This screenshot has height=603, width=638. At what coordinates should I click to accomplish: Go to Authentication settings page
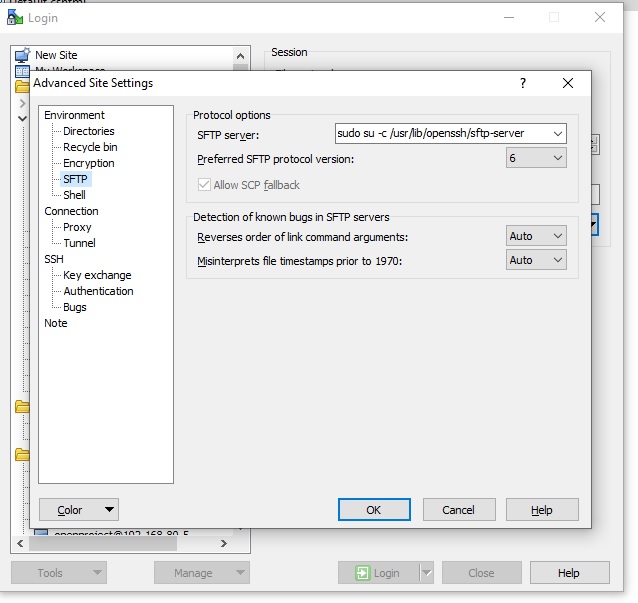click(x=98, y=291)
